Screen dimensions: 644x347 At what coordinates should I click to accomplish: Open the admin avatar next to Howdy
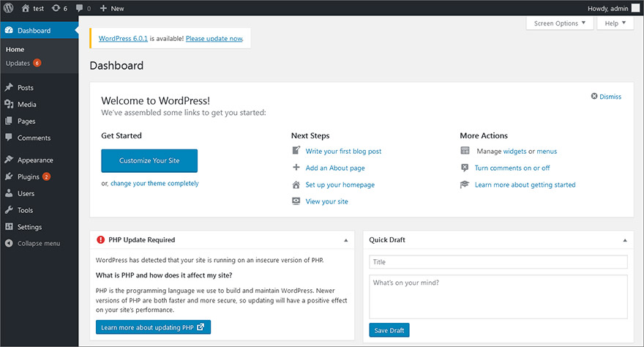tap(635, 8)
